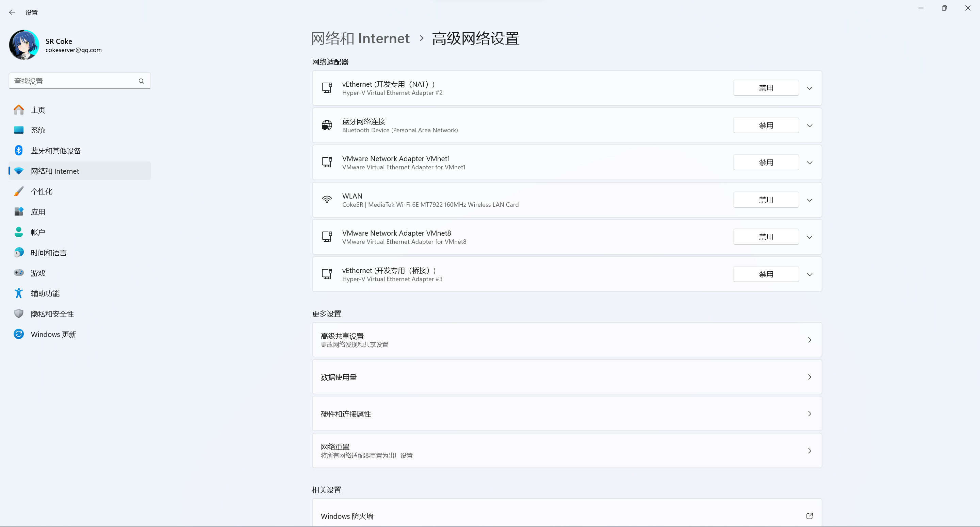The width and height of the screenshot is (980, 527).
Task: Click the 网络和 Internet breadcrumb link
Action: click(x=360, y=38)
